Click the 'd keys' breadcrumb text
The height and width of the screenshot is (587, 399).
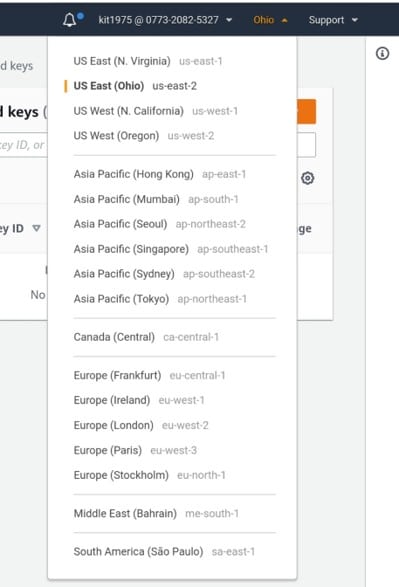(x=17, y=66)
